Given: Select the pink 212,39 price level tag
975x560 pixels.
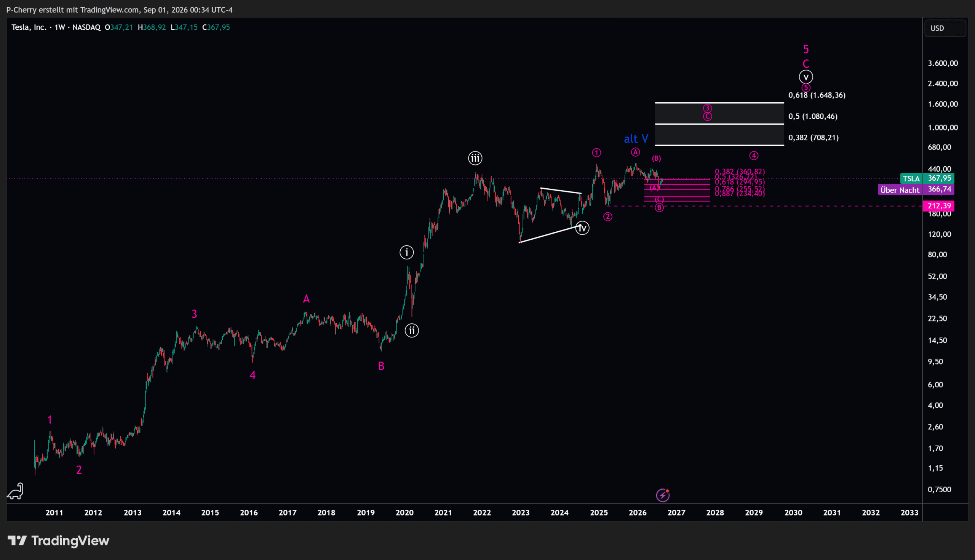Looking at the screenshot, I should 938,206.
